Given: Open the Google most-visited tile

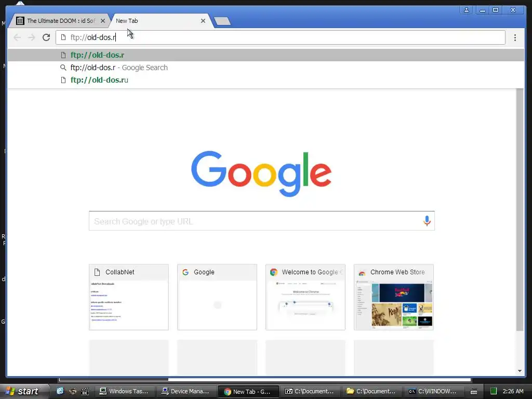Looking at the screenshot, I should pos(217,297).
